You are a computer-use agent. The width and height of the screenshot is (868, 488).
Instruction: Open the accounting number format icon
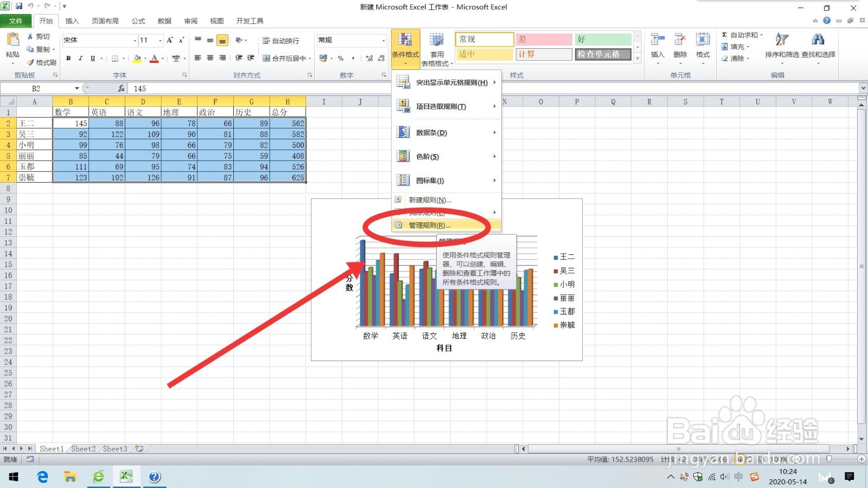323,58
